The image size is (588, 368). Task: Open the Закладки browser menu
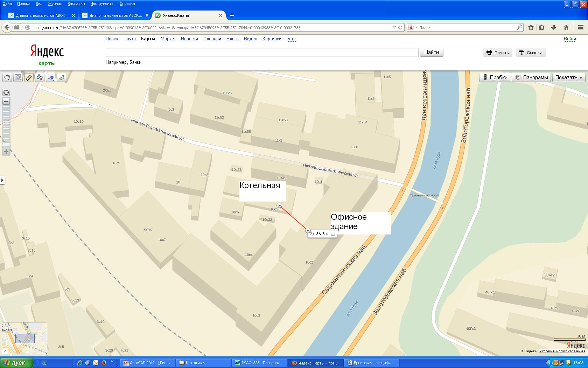pos(76,4)
